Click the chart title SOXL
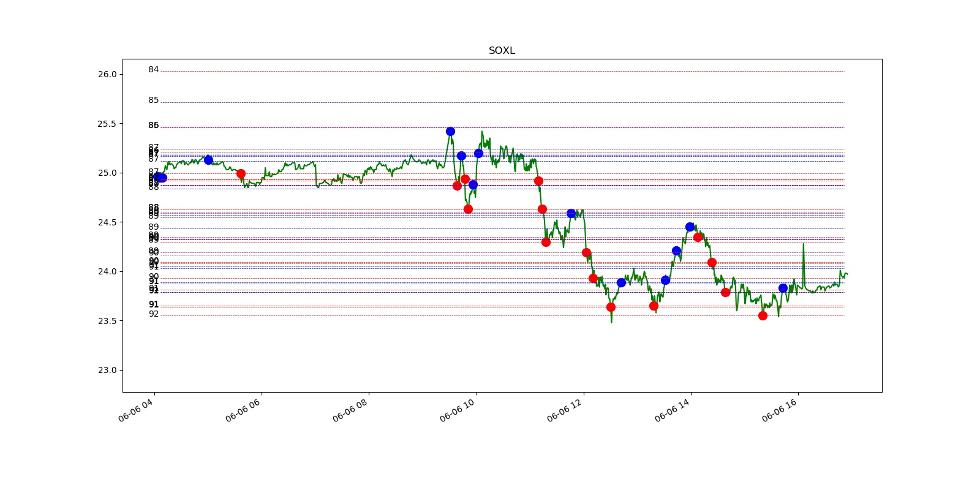The image size is (980, 490). pyautogui.click(x=502, y=51)
